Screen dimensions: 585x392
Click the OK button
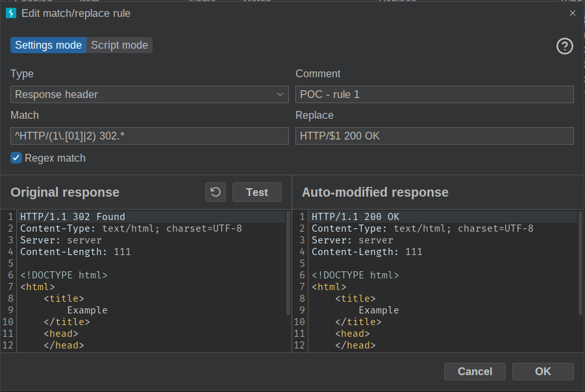543,371
